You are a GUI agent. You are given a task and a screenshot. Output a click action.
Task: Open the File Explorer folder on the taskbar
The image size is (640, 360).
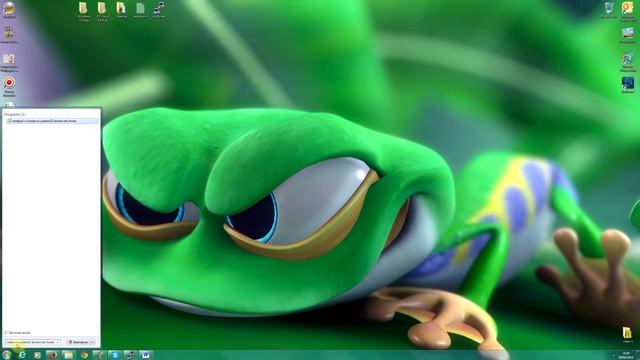point(68,355)
